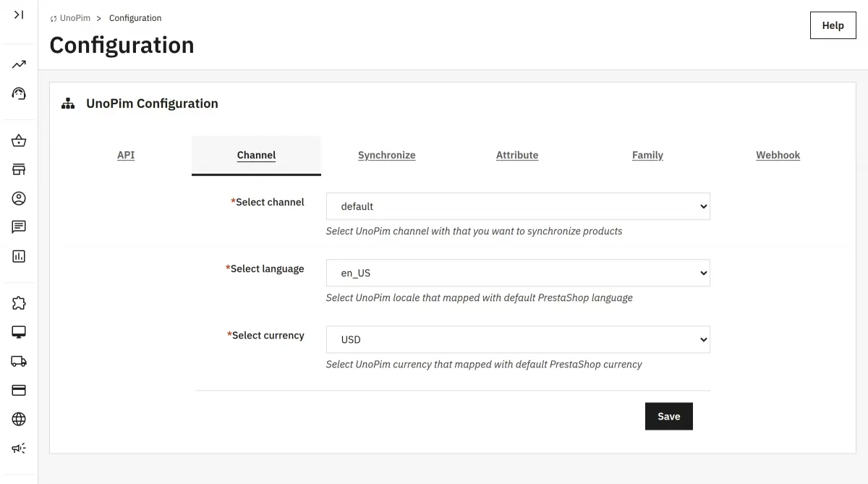Open Orders basket icon in sidebar
868x484 pixels.
[x=19, y=141]
